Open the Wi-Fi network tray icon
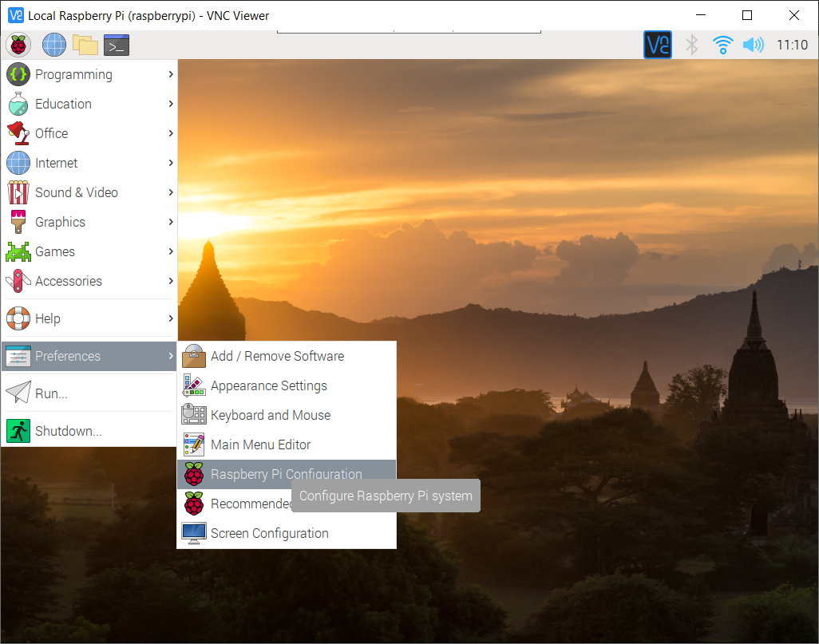Image resolution: width=819 pixels, height=644 pixels. point(723,45)
